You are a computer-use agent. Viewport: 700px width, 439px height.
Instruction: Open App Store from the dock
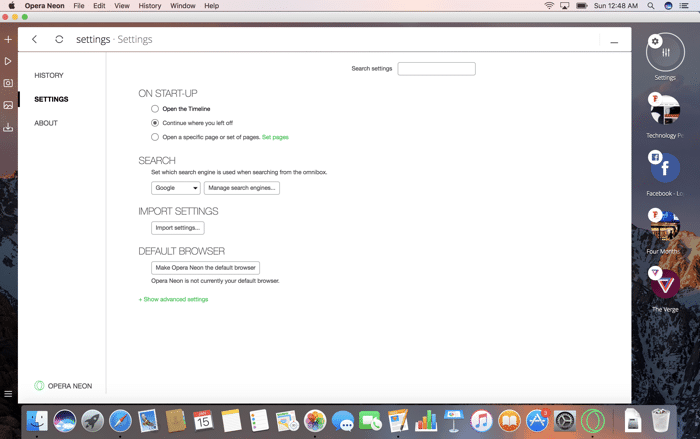pos(537,421)
